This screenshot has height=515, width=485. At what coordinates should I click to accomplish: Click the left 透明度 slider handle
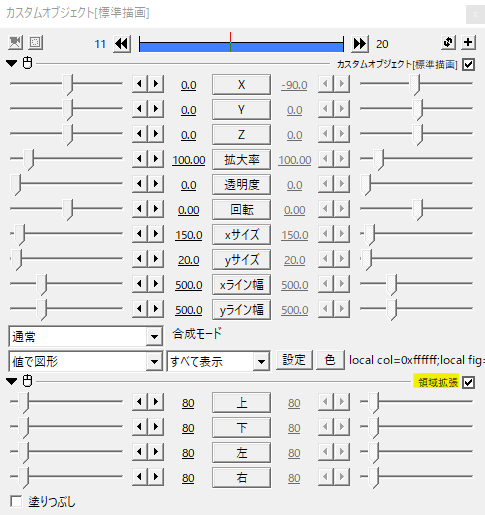coord(15,184)
